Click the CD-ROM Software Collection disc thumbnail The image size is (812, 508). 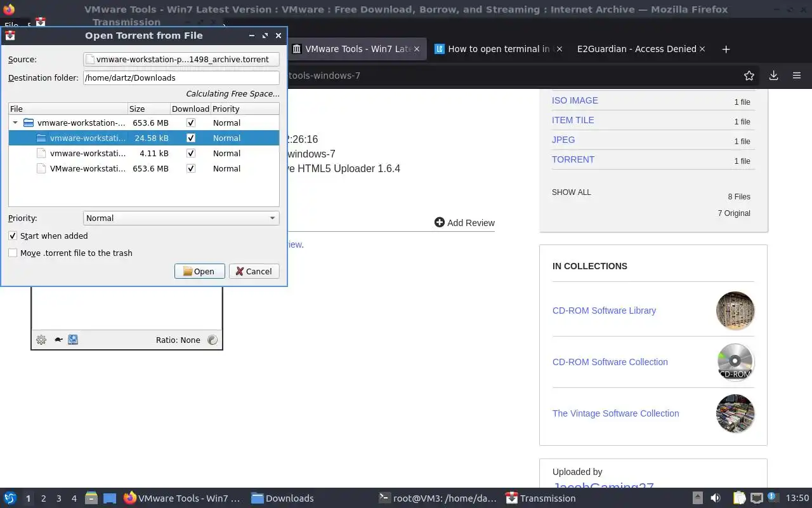tap(735, 362)
